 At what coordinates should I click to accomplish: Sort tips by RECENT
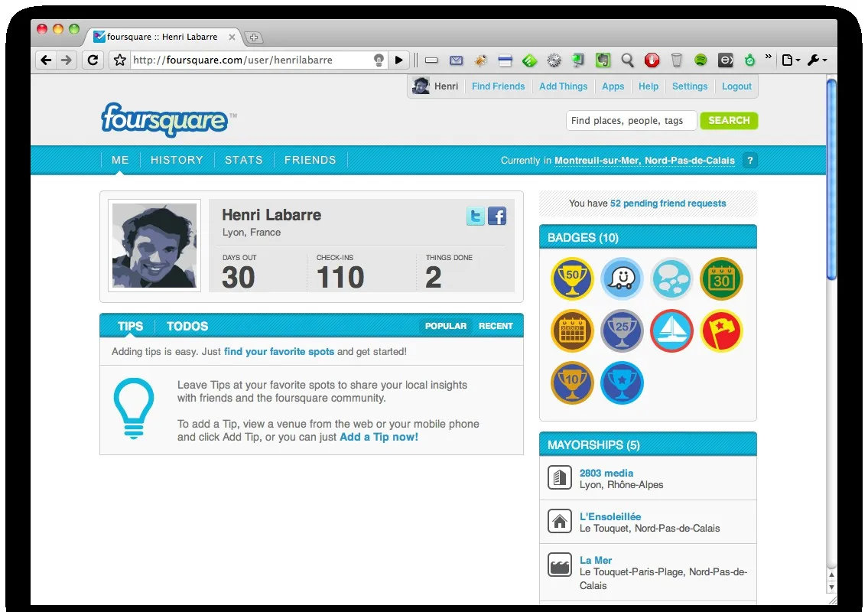[496, 326]
